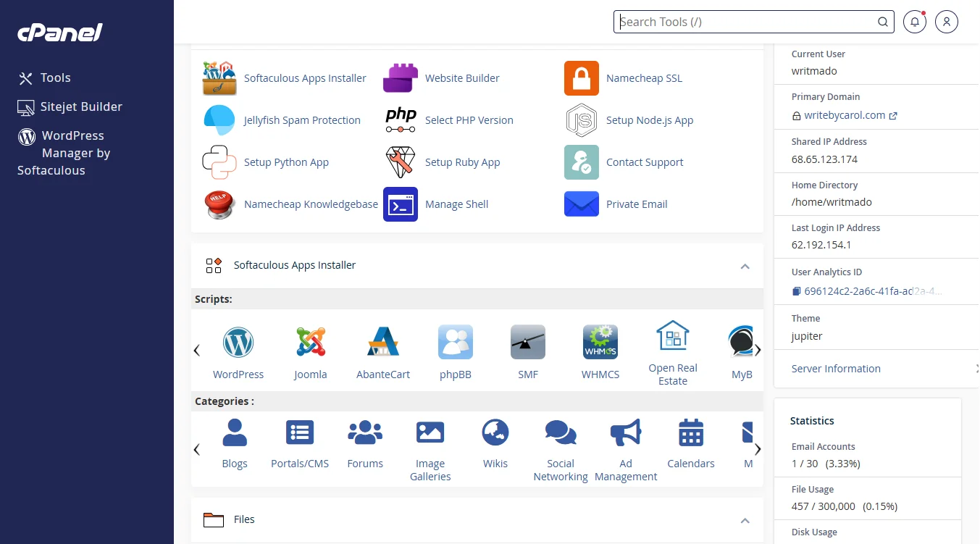Click the Contact Support link text

coord(645,162)
